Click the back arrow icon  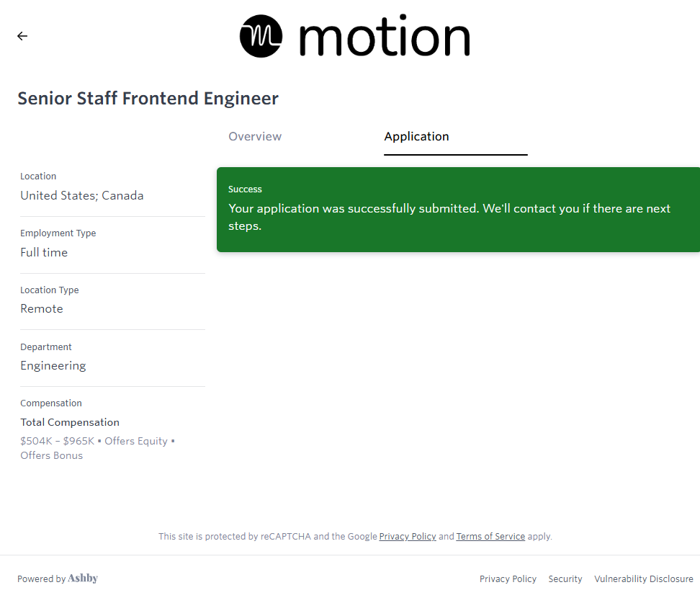tap(22, 36)
